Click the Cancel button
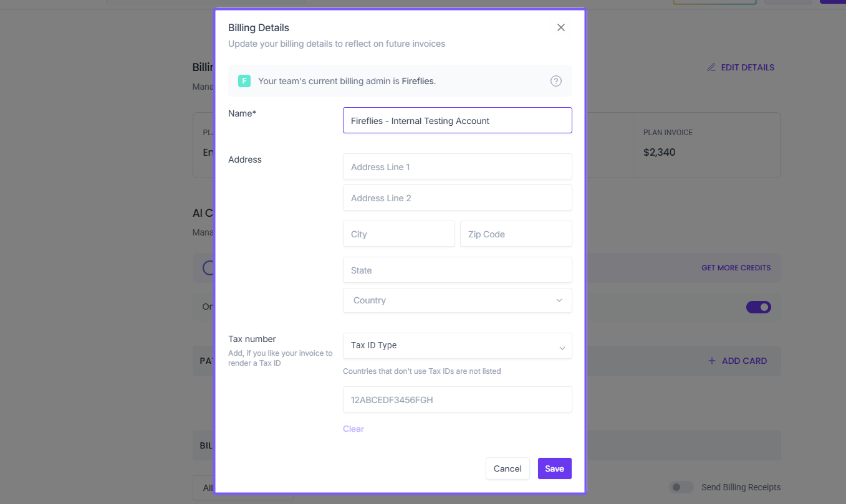 [507, 468]
